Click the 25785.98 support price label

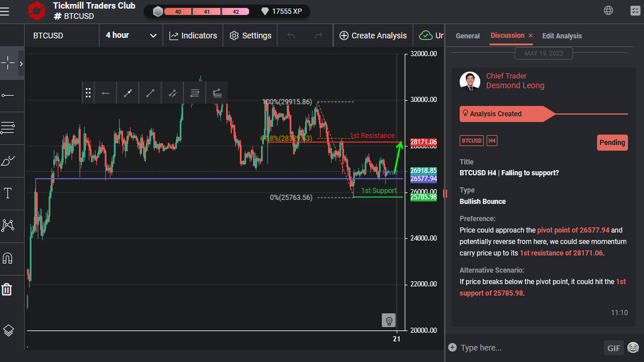[x=424, y=197]
